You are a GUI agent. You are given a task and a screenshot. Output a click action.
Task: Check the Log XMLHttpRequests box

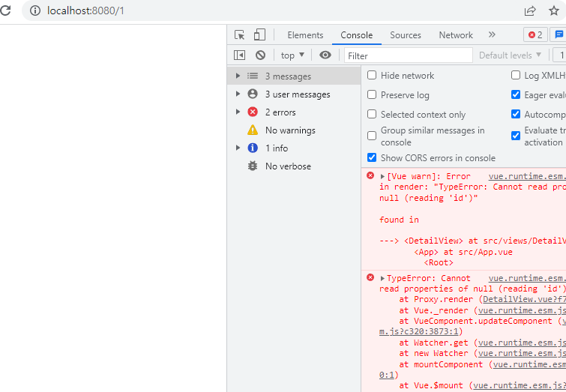tap(516, 75)
